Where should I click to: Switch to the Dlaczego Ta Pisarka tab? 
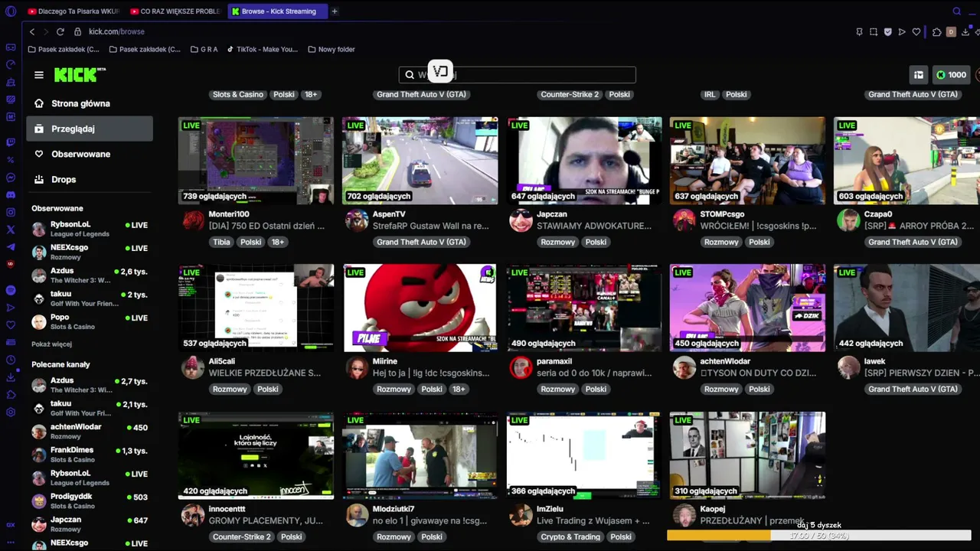pyautogui.click(x=73, y=11)
